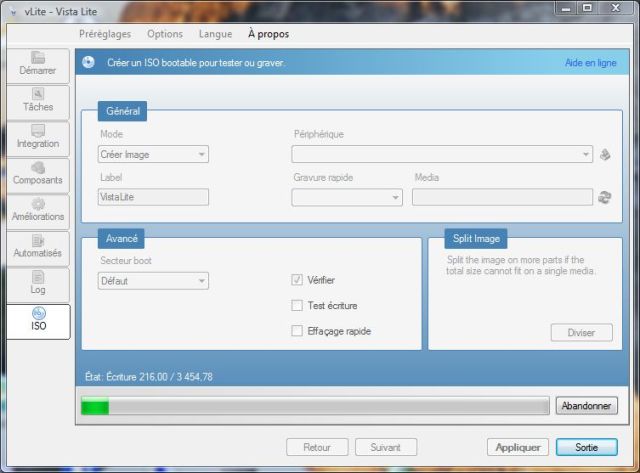
Task: Open the À propos menu
Action: click(x=269, y=34)
